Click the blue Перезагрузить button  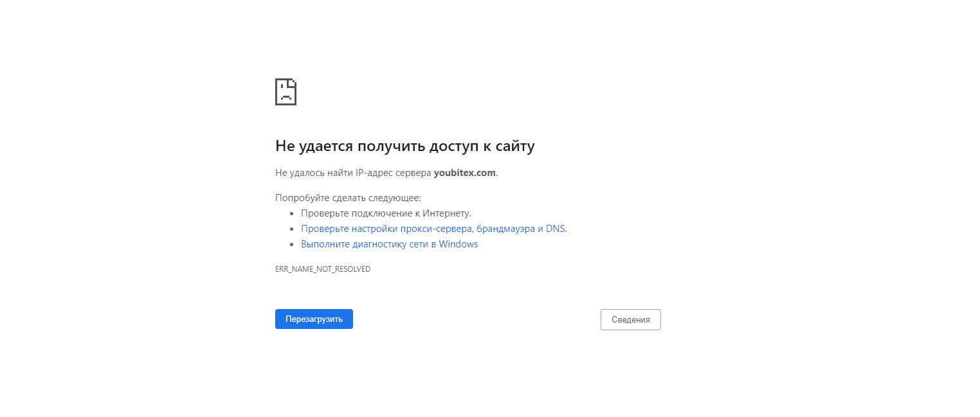314,319
